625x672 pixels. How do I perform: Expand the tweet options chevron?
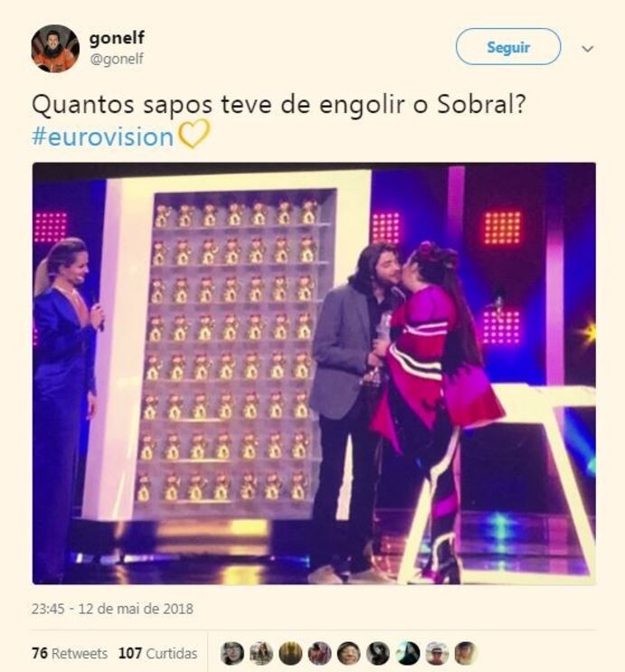point(587,49)
